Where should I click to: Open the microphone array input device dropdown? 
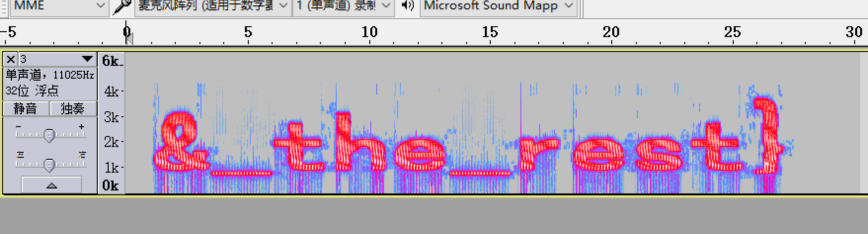pyautogui.click(x=213, y=7)
